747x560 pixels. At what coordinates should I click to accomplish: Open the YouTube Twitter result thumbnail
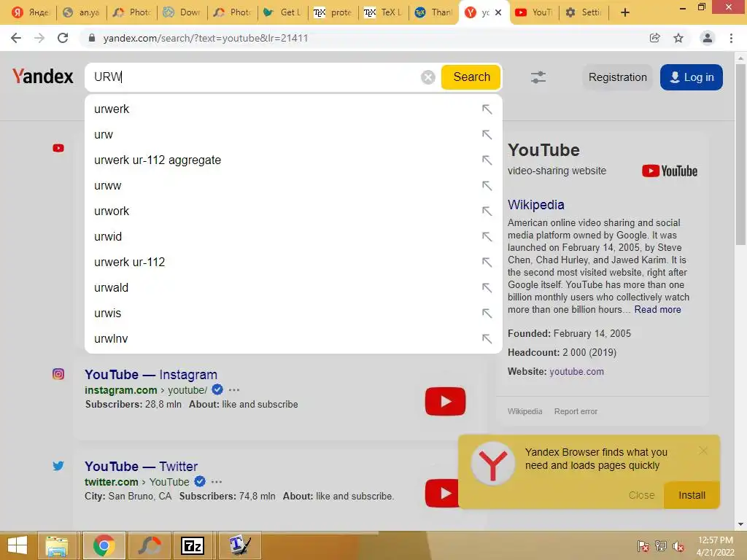tap(441, 494)
